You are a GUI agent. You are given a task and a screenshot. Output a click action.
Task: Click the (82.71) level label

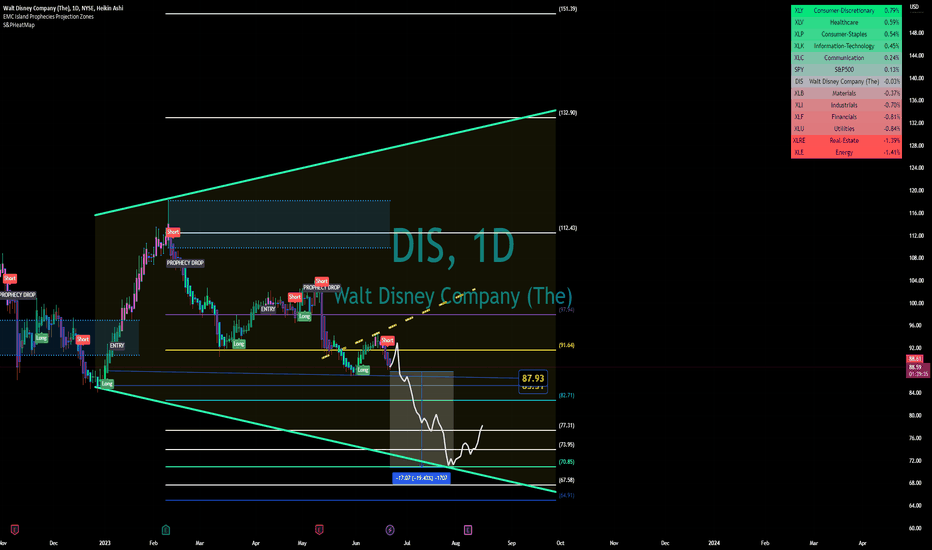click(x=566, y=395)
